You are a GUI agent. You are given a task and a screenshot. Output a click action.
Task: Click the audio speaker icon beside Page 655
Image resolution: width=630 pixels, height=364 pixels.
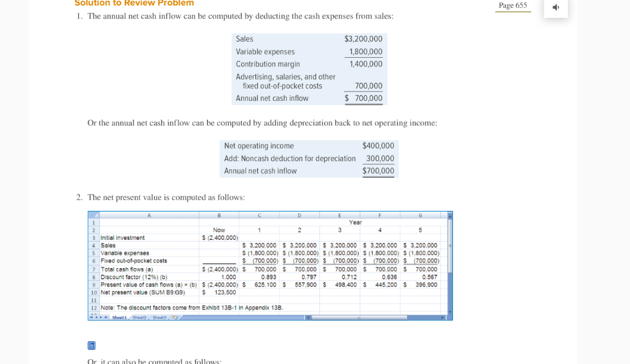(556, 7)
